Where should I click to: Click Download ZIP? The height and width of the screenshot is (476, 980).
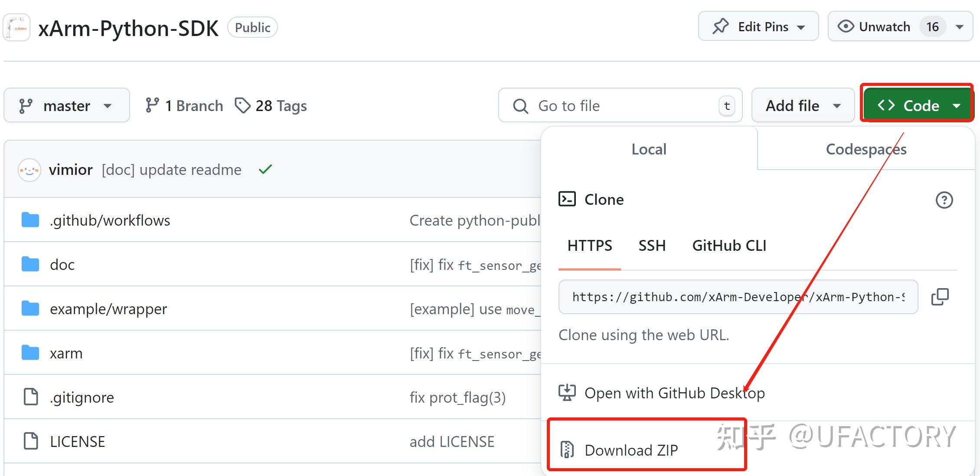(630, 450)
